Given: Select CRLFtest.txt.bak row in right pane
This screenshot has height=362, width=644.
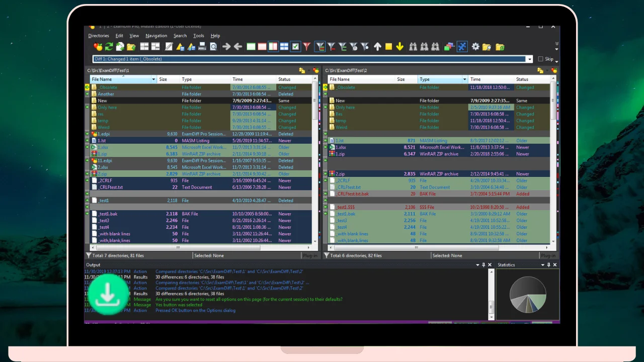Looking at the screenshot, I should 440,194.
